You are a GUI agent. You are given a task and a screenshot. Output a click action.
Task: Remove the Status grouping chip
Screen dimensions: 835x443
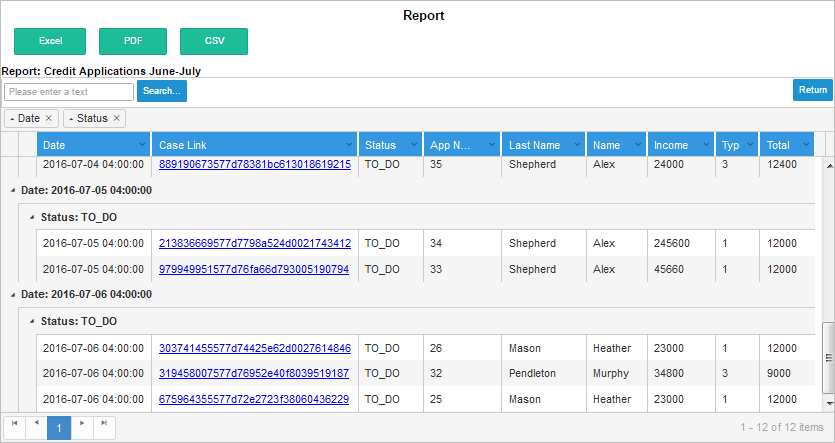coord(116,119)
